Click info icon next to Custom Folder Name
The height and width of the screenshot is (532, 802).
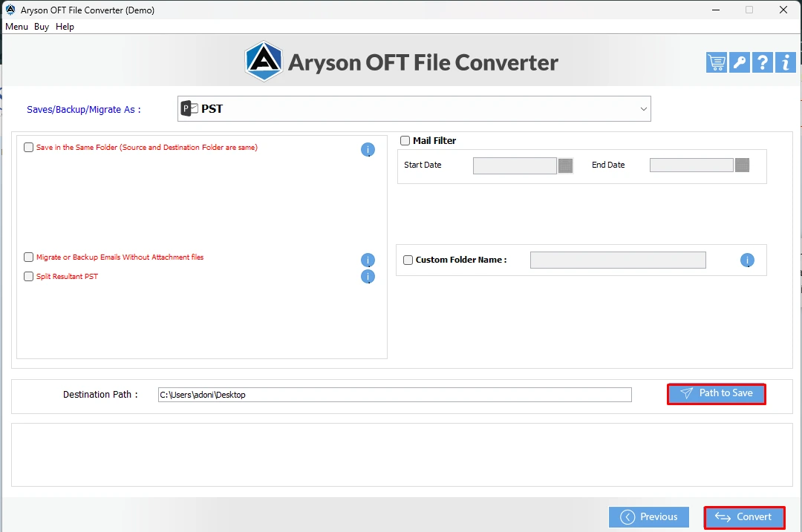[747, 260]
